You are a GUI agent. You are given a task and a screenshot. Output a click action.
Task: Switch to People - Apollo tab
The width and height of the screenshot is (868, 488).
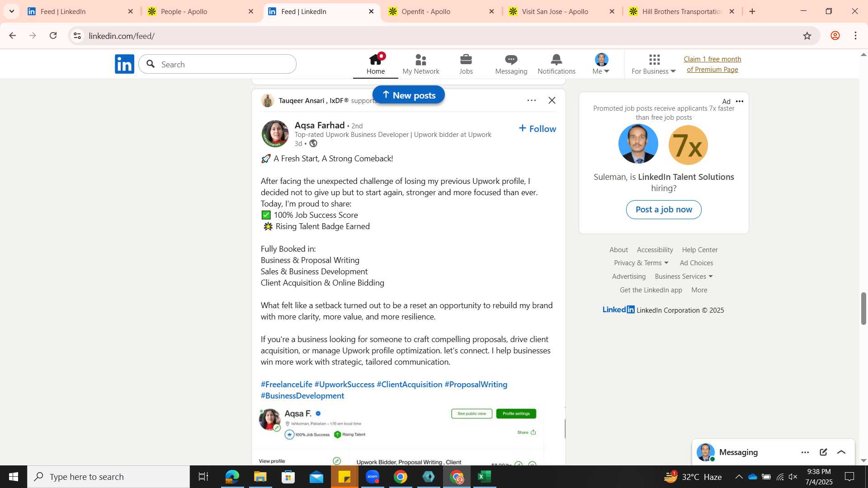(201, 11)
